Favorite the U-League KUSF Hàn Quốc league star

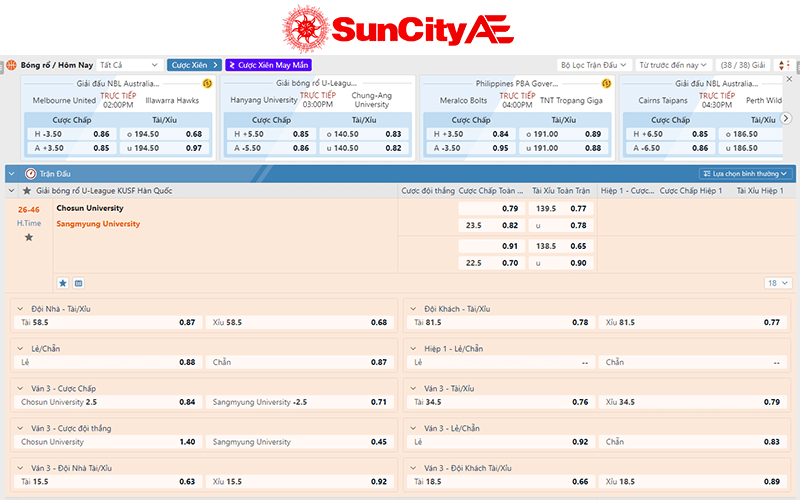click(27, 191)
